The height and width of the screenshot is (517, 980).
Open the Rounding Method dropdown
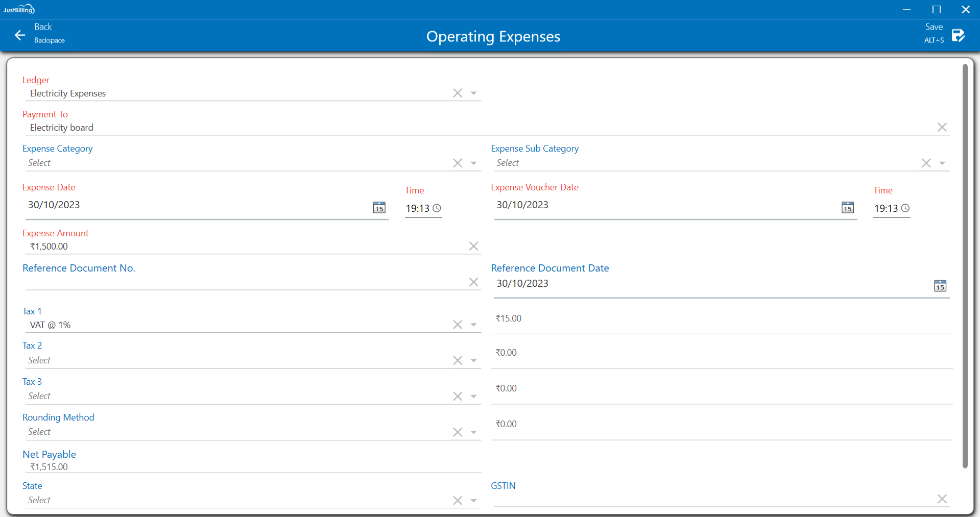tap(474, 432)
